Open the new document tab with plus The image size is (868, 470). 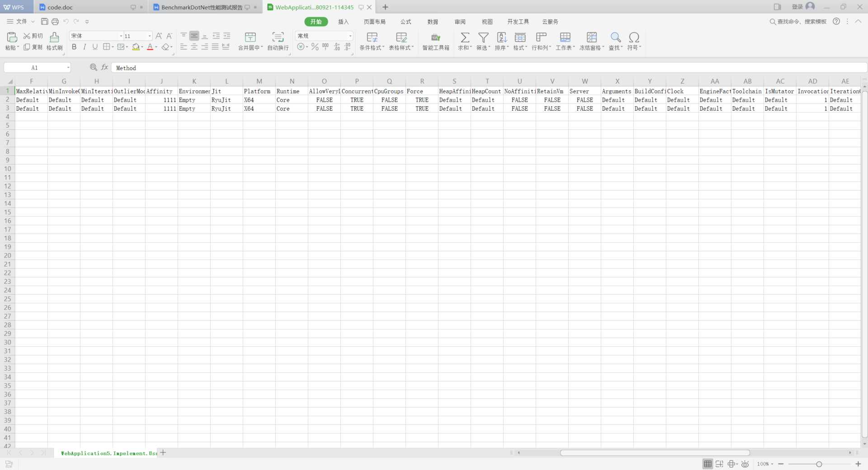(x=385, y=7)
